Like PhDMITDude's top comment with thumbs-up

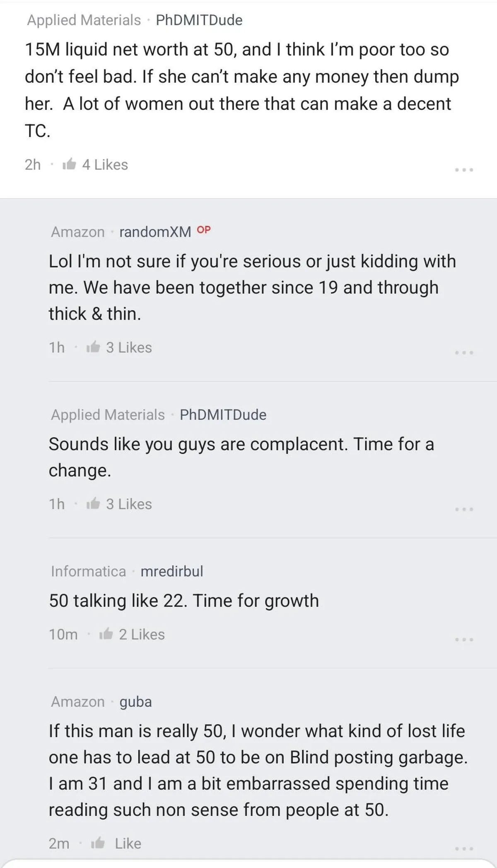point(69,164)
